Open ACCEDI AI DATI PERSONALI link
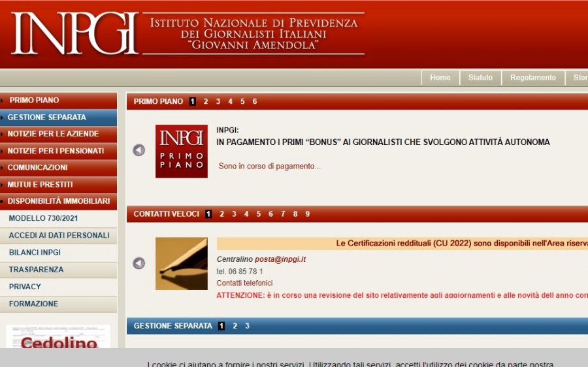 coord(59,236)
